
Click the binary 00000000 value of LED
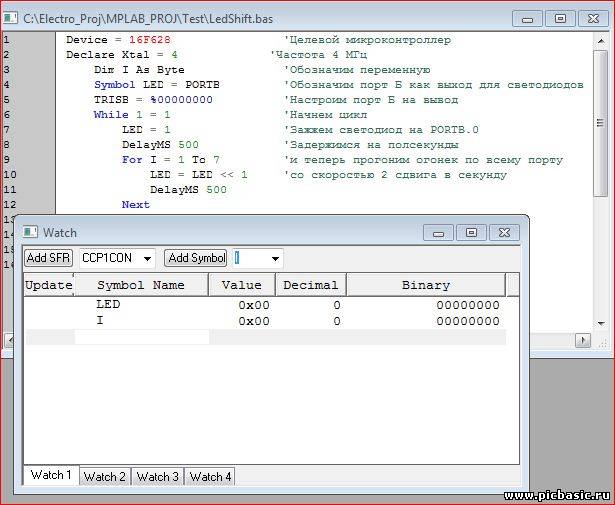468,305
